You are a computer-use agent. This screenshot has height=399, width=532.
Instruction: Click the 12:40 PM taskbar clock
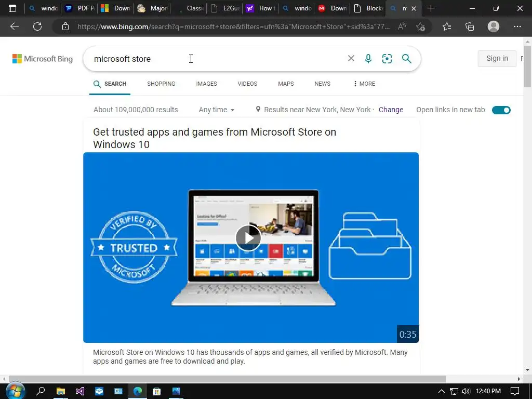pyautogui.click(x=488, y=391)
